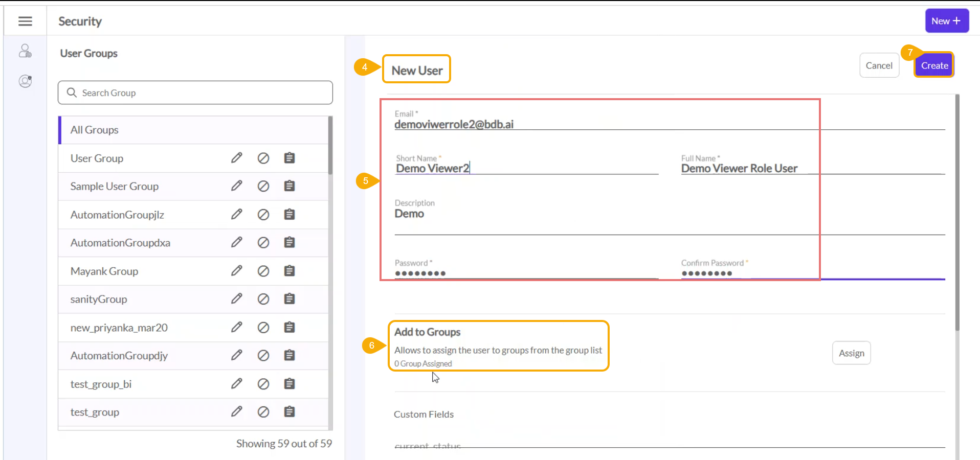Select the AutomationGroupdjy group
This screenshot has width=980, height=460.
119,356
